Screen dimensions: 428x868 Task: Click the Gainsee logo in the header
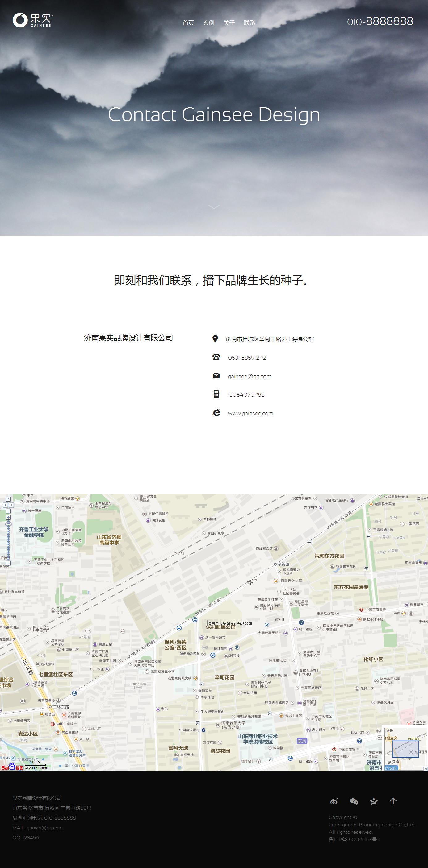33,20
